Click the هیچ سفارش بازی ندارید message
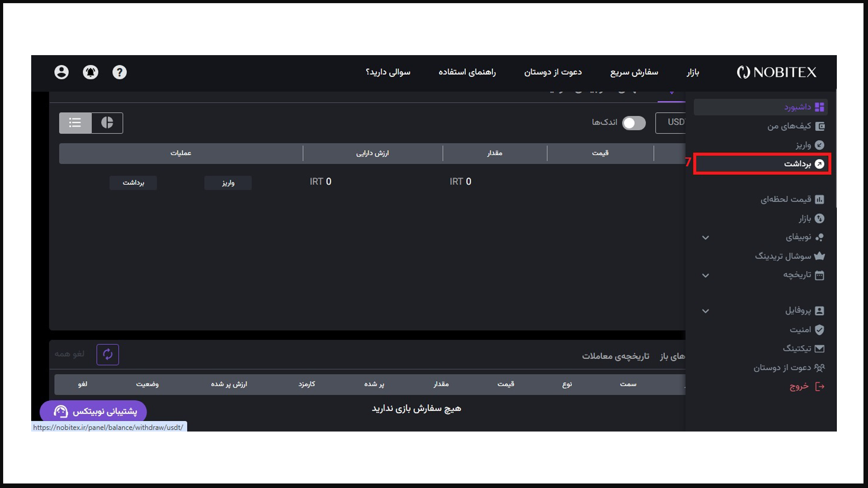The width and height of the screenshot is (868, 488). click(x=416, y=408)
